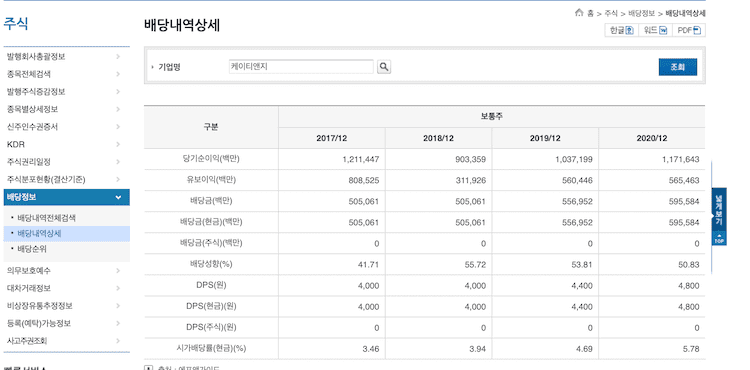Focus the 기업명 input field
The width and height of the screenshot is (750, 370).
(x=301, y=67)
